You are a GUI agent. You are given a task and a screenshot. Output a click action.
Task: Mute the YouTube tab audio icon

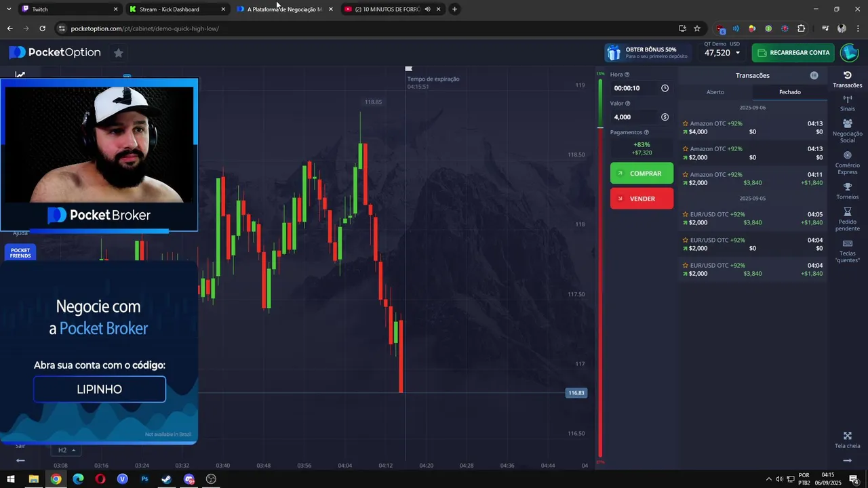click(427, 9)
